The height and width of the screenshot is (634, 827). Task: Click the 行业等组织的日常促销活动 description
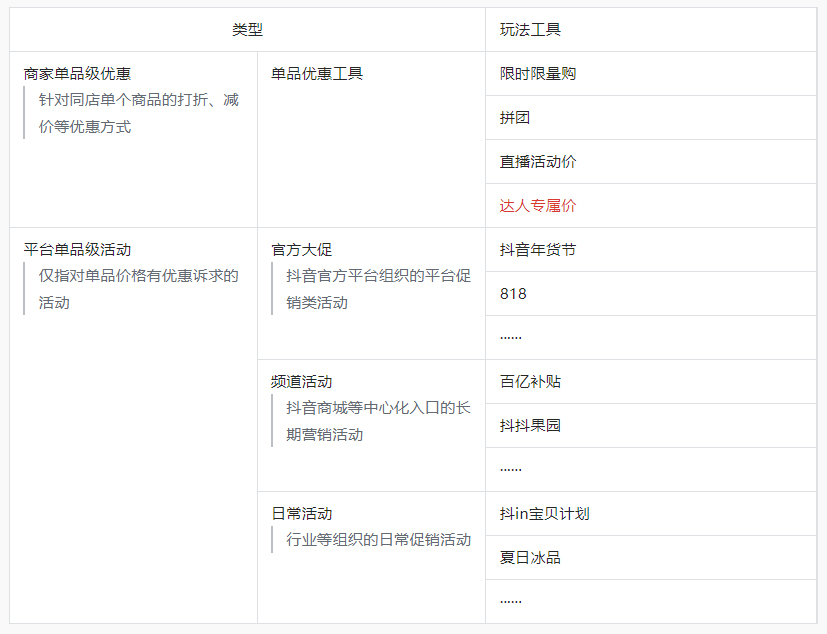click(378, 540)
